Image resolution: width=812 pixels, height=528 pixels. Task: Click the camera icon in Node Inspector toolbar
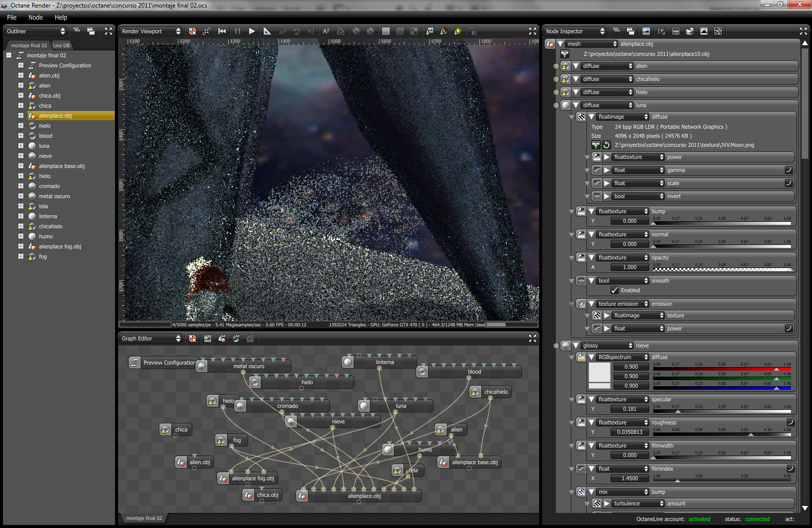662,31
